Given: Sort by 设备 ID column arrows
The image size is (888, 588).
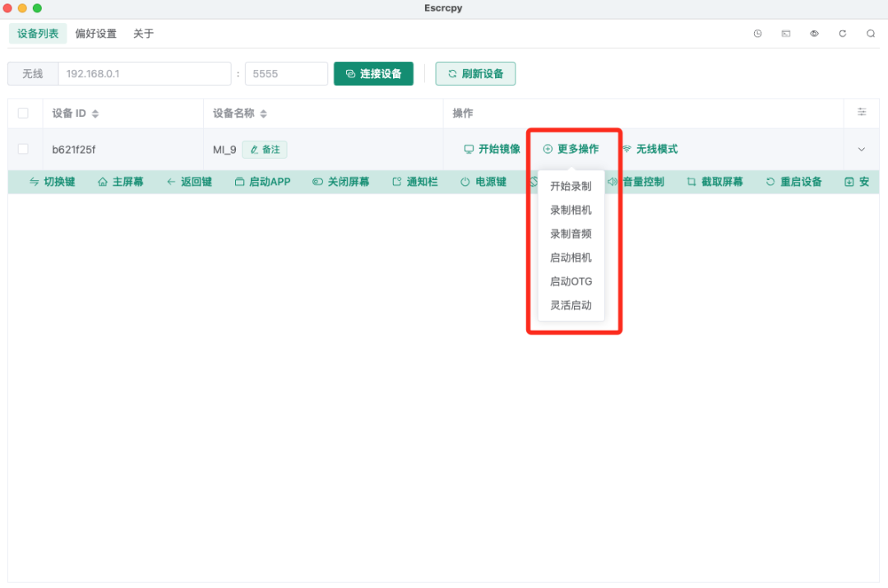Looking at the screenshot, I should [x=95, y=113].
